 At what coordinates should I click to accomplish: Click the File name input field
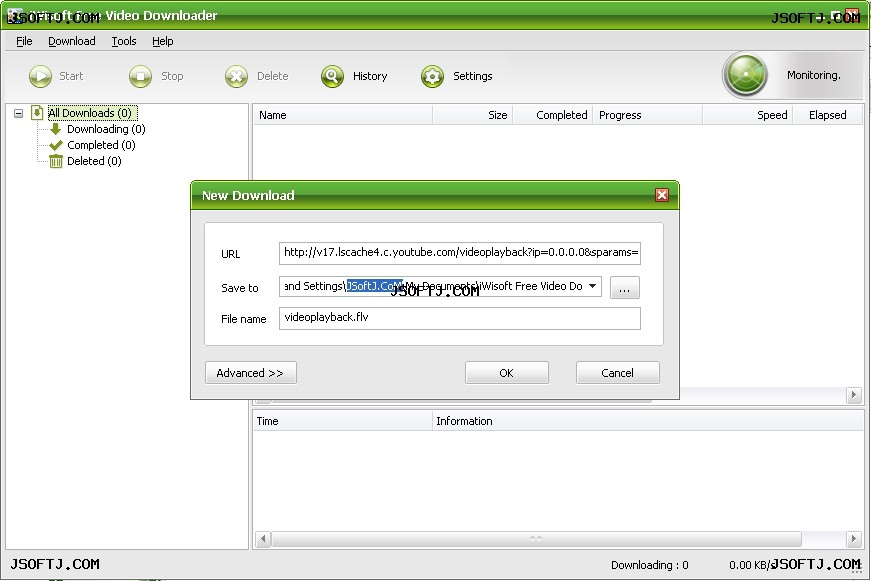click(460, 318)
